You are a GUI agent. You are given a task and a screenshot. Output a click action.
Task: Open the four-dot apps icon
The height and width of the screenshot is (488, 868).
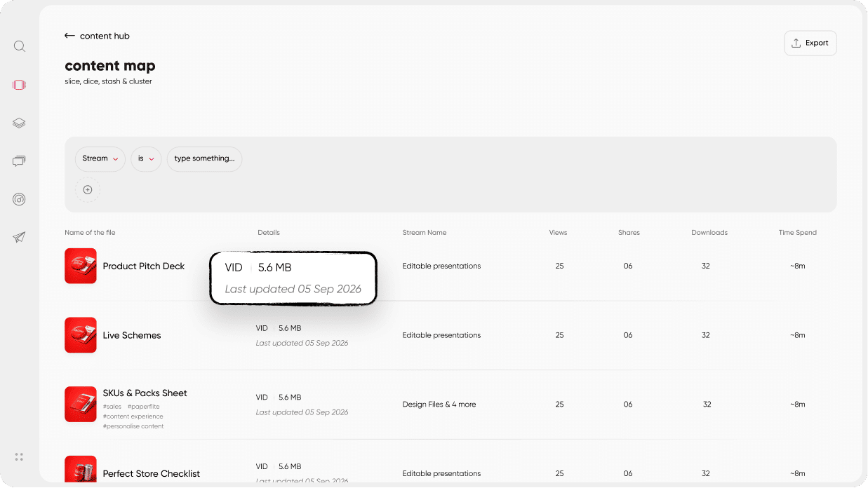[x=19, y=457]
